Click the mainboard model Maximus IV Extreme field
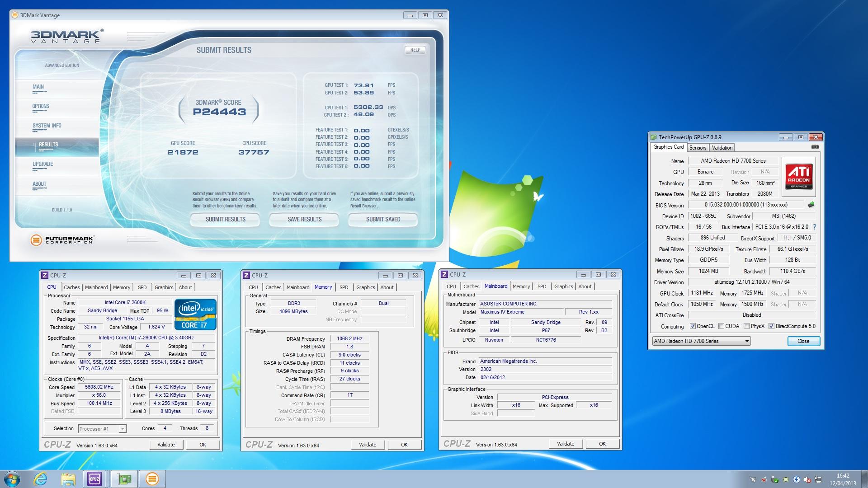The image size is (868, 488). pos(522,312)
